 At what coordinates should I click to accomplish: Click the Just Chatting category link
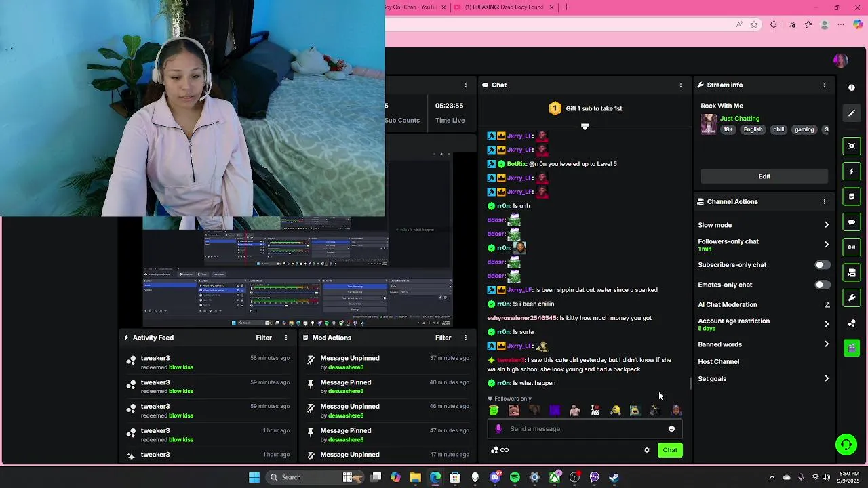(740, 119)
